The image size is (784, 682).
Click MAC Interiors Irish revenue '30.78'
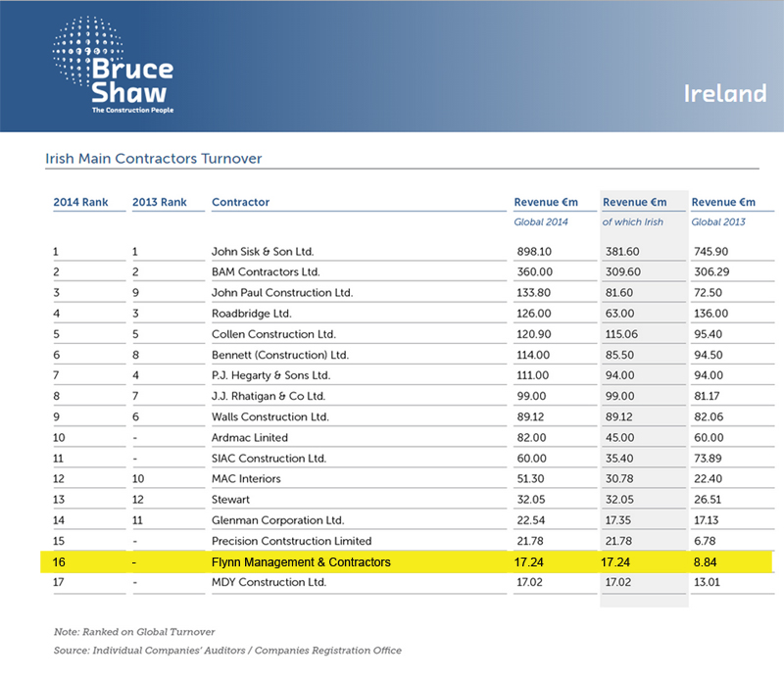coord(619,479)
